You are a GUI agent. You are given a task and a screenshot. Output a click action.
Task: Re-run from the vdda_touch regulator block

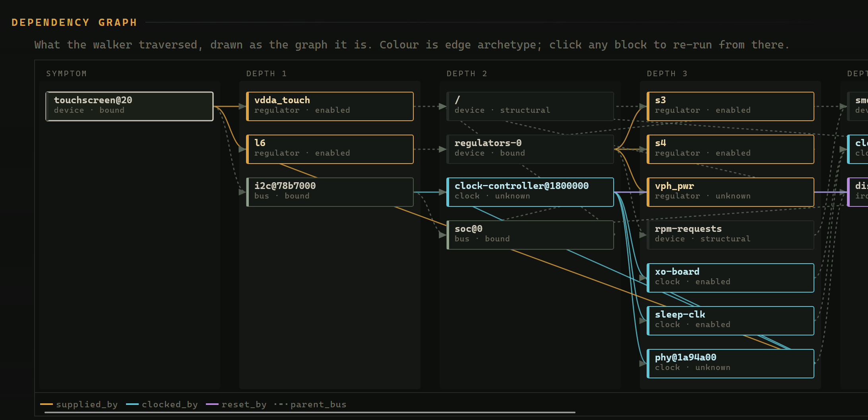pyautogui.click(x=330, y=106)
